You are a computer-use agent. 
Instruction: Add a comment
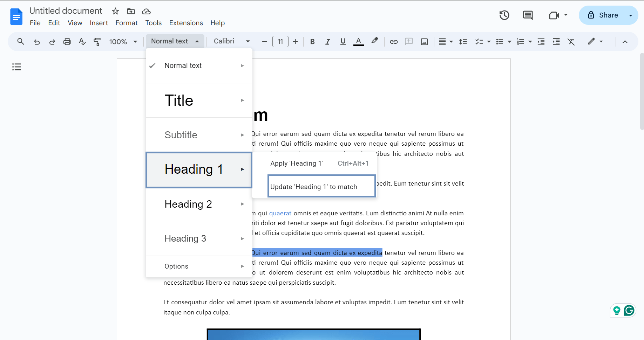(408, 41)
